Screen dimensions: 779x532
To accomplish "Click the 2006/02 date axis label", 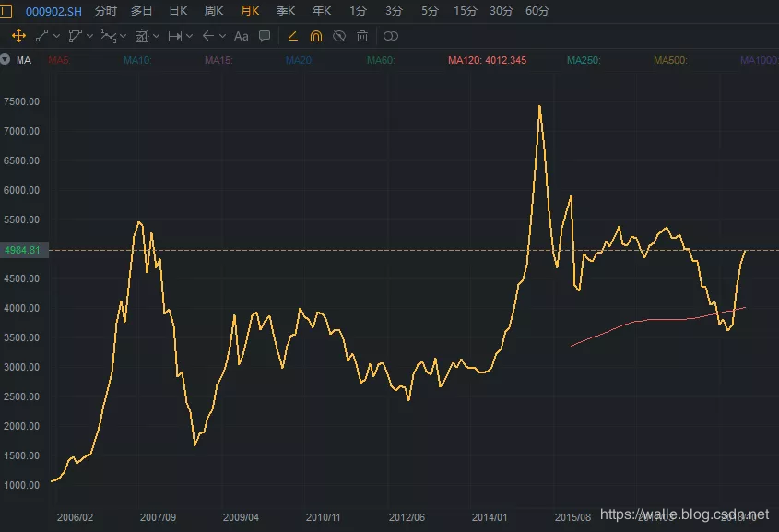I will point(75,517).
